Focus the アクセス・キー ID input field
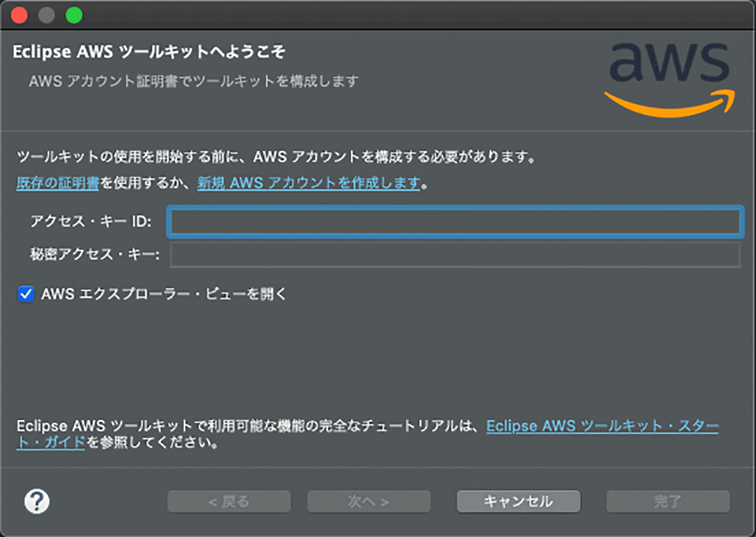The height and width of the screenshot is (537, 756). pos(454,222)
